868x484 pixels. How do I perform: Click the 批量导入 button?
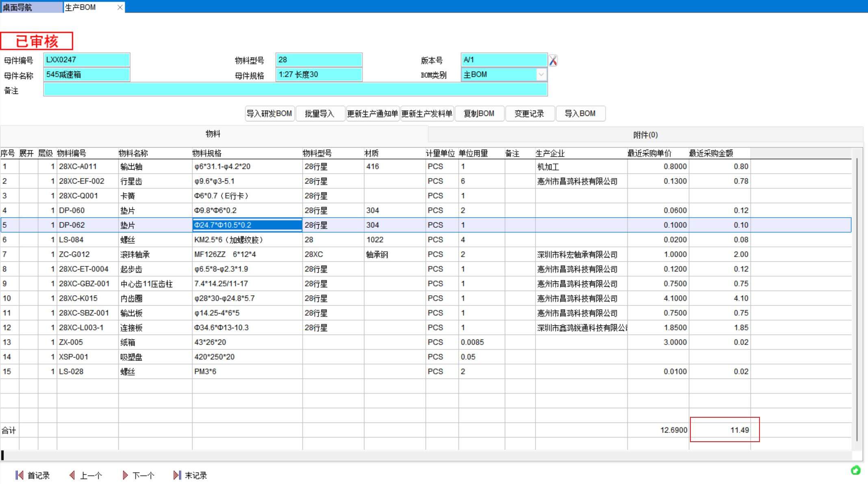pyautogui.click(x=319, y=113)
